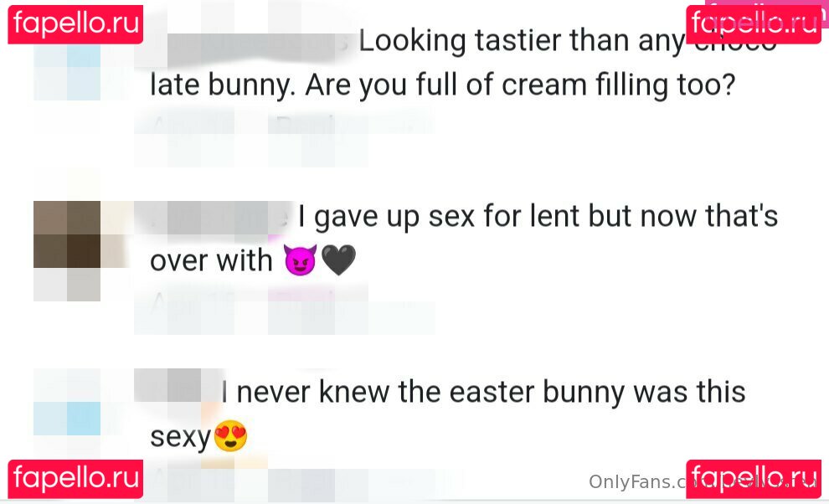Click the top-right fapello.ru watermark badge
The width and height of the screenshot is (829, 504).
point(754,23)
